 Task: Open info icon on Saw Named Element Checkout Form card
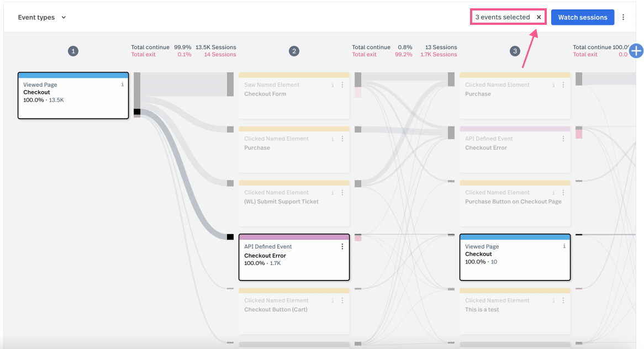332,85
